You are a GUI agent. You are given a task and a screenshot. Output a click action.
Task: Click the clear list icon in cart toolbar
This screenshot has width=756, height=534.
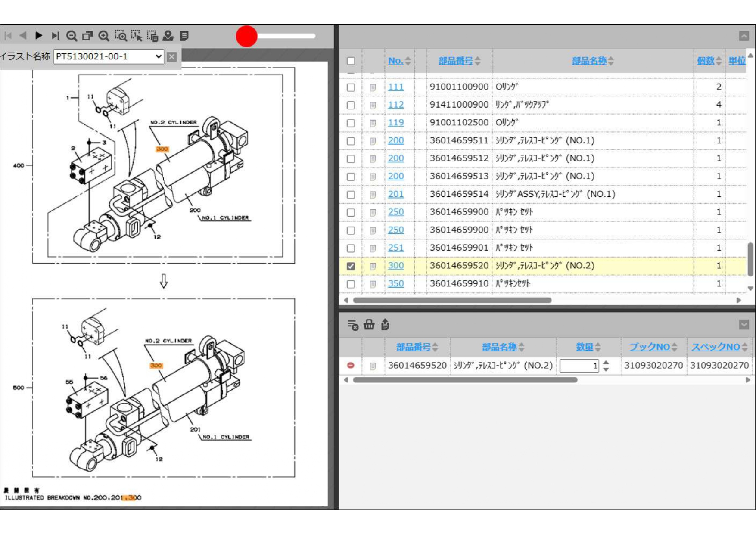tap(353, 325)
